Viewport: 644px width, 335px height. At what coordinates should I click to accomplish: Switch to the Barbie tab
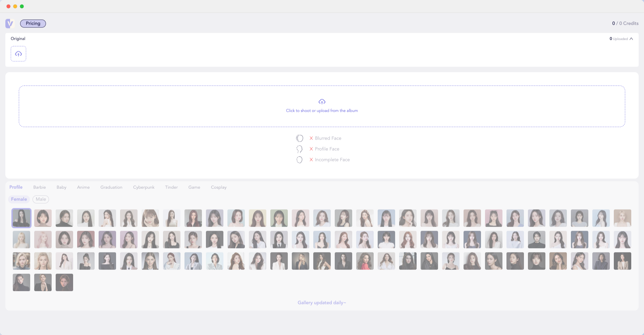pyautogui.click(x=39, y=187)
